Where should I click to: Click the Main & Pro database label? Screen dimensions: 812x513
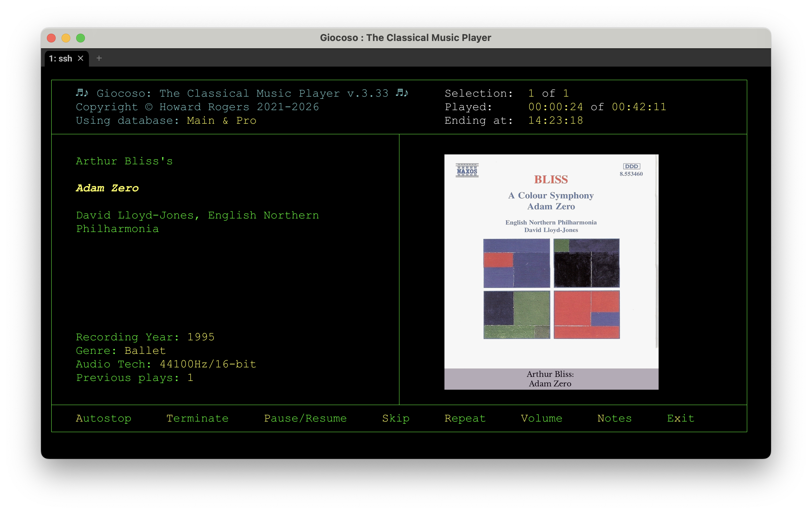click(221, 120)
